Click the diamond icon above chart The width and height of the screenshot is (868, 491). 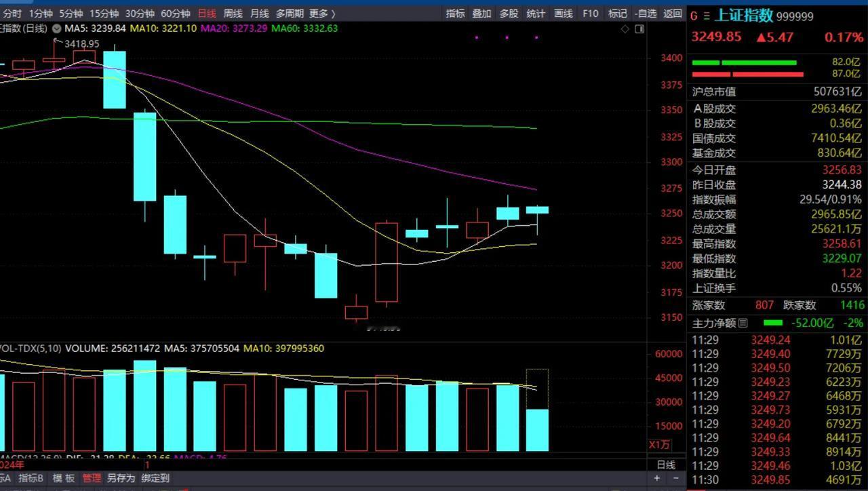(x=625, y=29)
